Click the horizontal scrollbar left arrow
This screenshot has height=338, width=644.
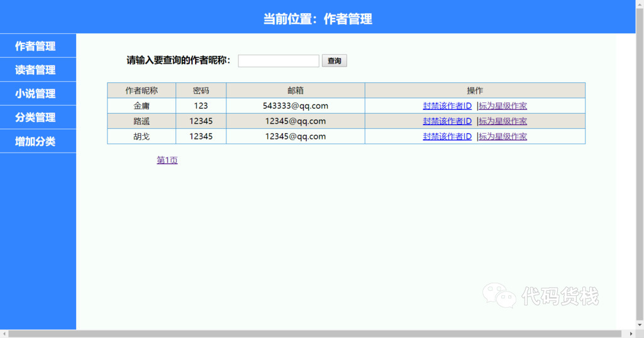pyautogui.click(x=4, y=334)
